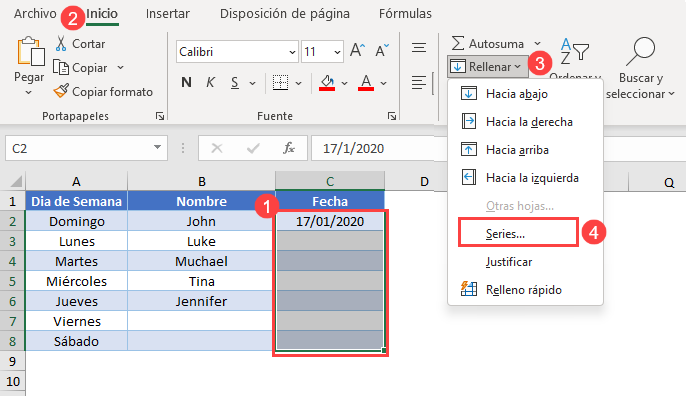This screenshot has width=686, height=396.
Task: Open the Calibri font name dropdown
Action: coord(292,52)
